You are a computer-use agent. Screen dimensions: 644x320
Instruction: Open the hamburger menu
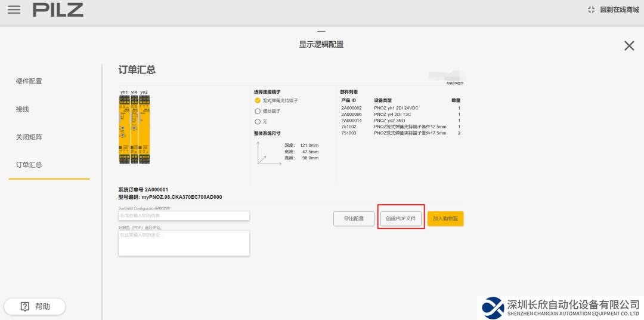[x=14, y=10]
